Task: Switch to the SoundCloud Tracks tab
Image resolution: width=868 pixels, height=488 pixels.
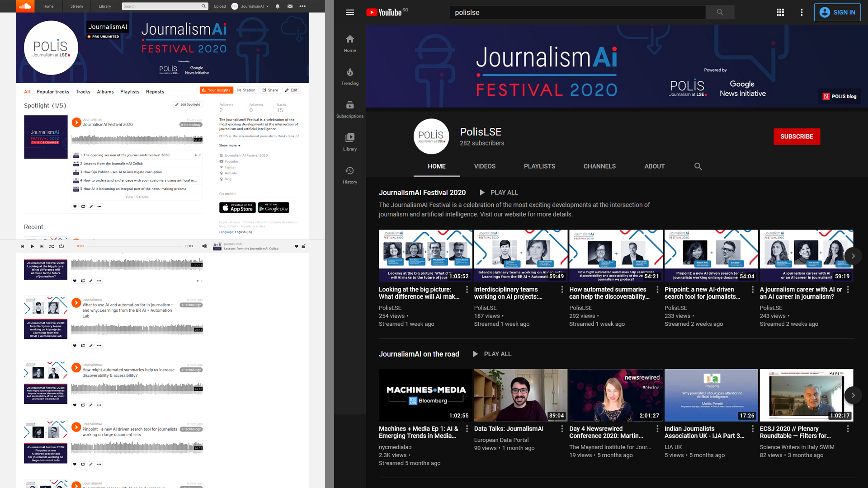Action: (83, 92)
